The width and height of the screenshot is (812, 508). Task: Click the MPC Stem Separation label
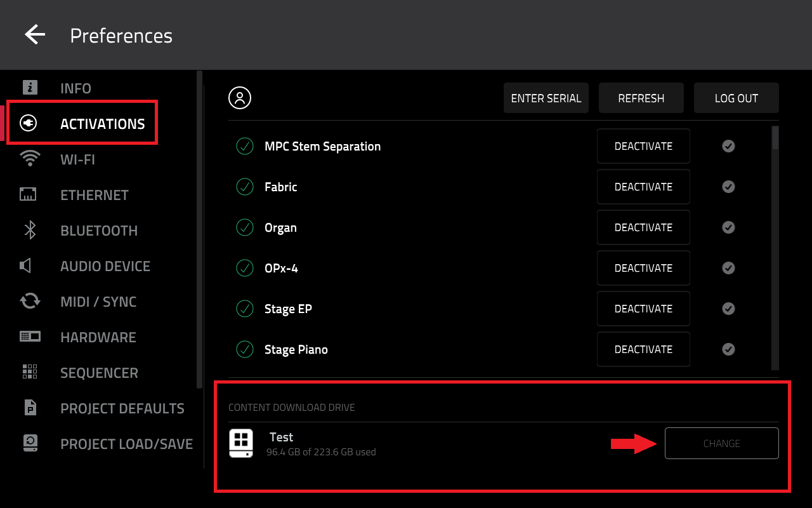coord(322,146)
